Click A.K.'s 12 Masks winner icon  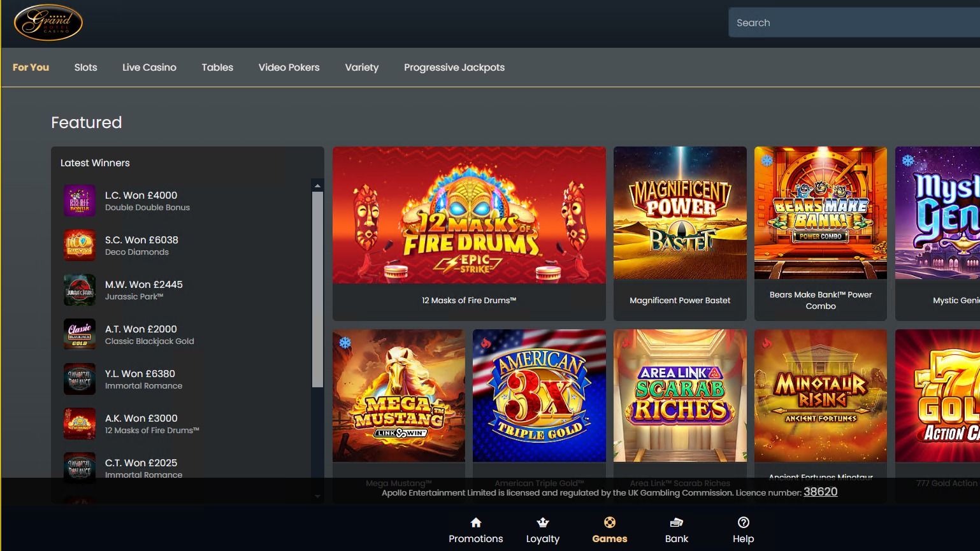[80, 424]
